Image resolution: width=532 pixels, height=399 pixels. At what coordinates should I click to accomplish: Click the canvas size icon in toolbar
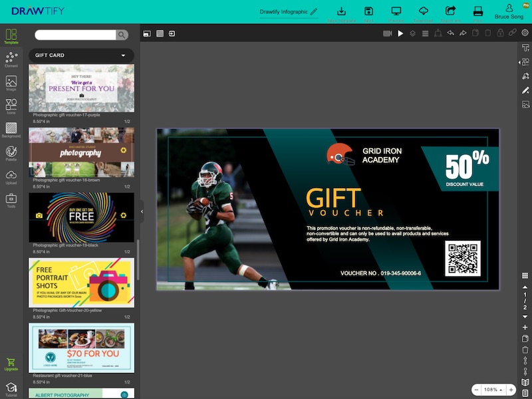click(x=147, y=34)
